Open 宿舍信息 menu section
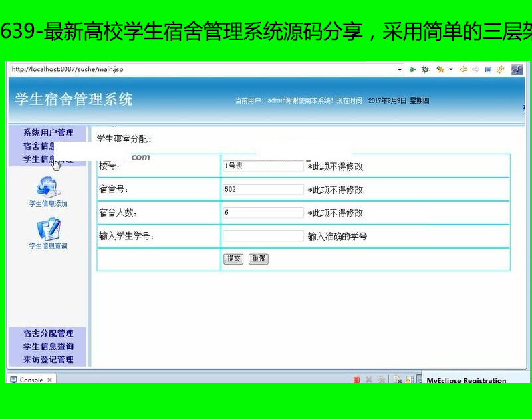This screenshot has height=419, width=532. [x=39, y=146]
